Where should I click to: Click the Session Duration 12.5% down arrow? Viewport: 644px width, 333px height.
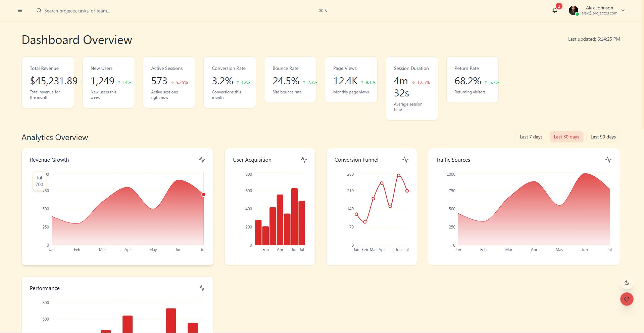pos(414,82)
